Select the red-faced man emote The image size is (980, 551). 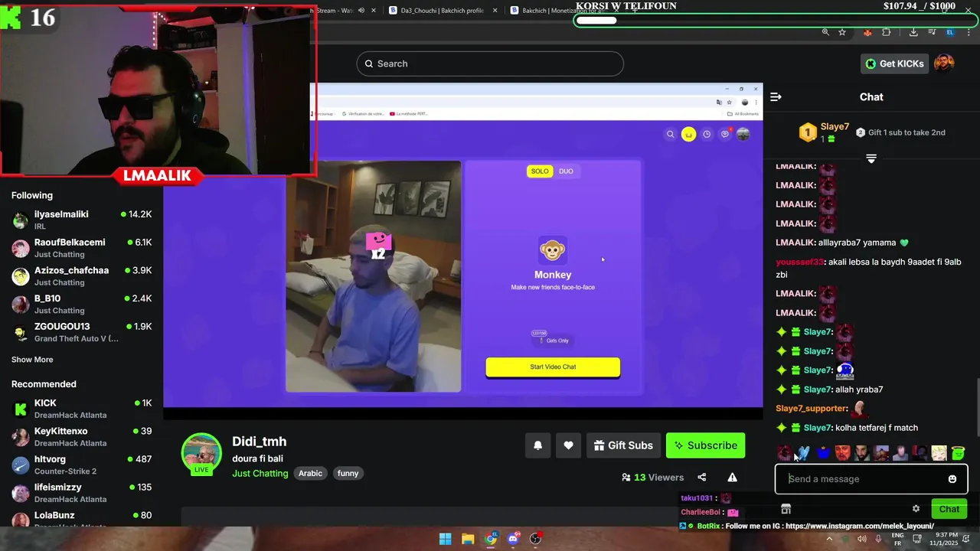coord(842,454)
